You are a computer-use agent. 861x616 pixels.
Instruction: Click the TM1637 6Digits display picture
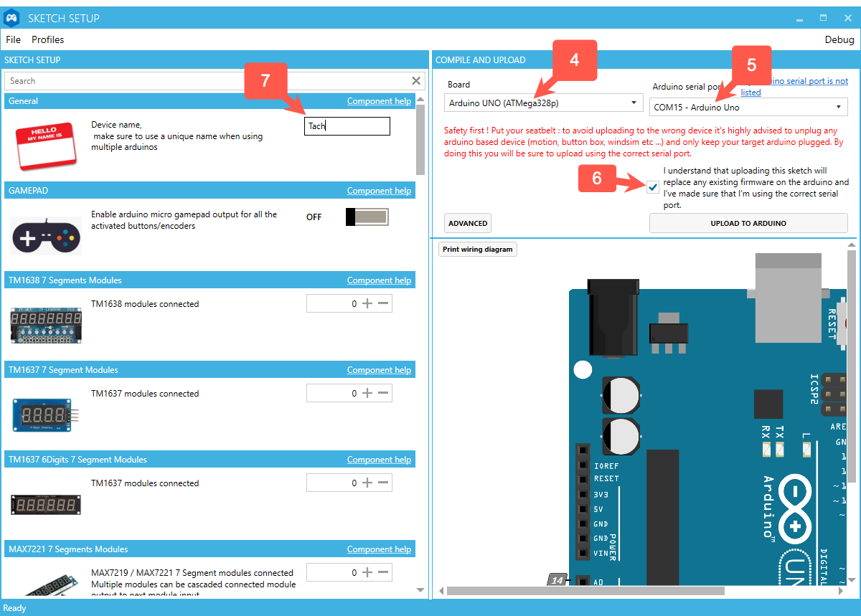coord(46,504)
